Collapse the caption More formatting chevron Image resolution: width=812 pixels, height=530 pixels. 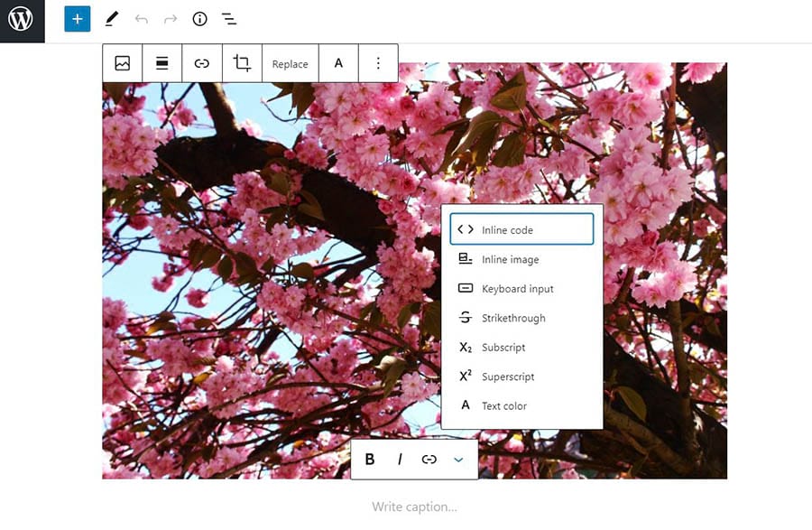(458, 460)
